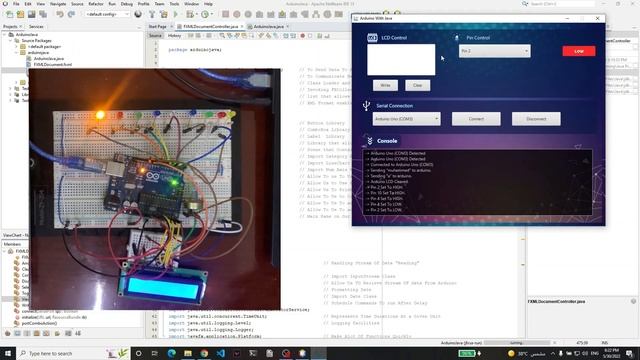Click the Connect button
This screenshot has height=360, width=640.
click(x=476, y=119)
